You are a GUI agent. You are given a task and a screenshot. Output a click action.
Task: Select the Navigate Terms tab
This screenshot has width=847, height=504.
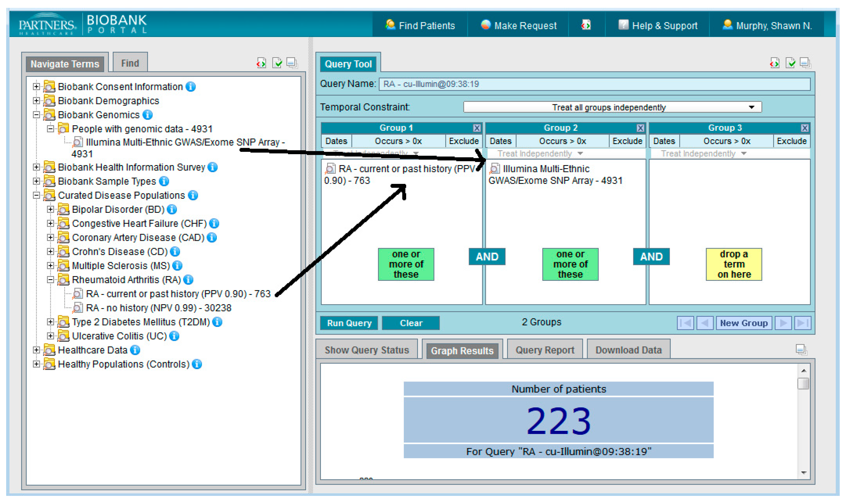coord(65,64)
